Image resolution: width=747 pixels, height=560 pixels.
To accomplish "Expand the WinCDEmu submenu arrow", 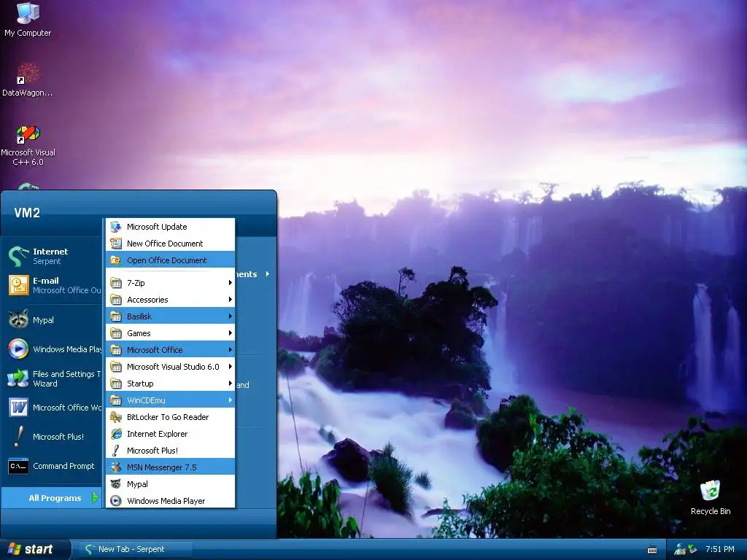I will pos(230,400).
